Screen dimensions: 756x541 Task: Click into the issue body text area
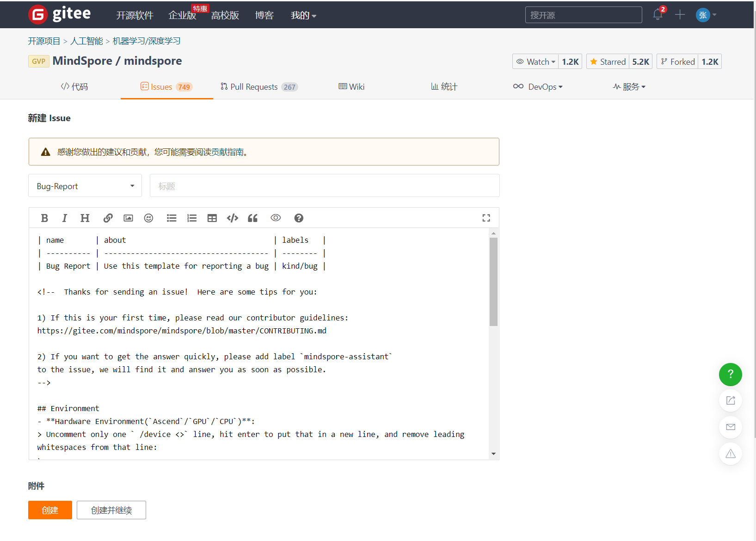[x=259, y=344]
